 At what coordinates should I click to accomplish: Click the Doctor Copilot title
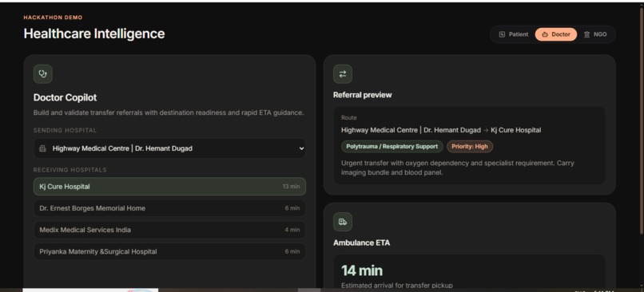click(65, 97)
